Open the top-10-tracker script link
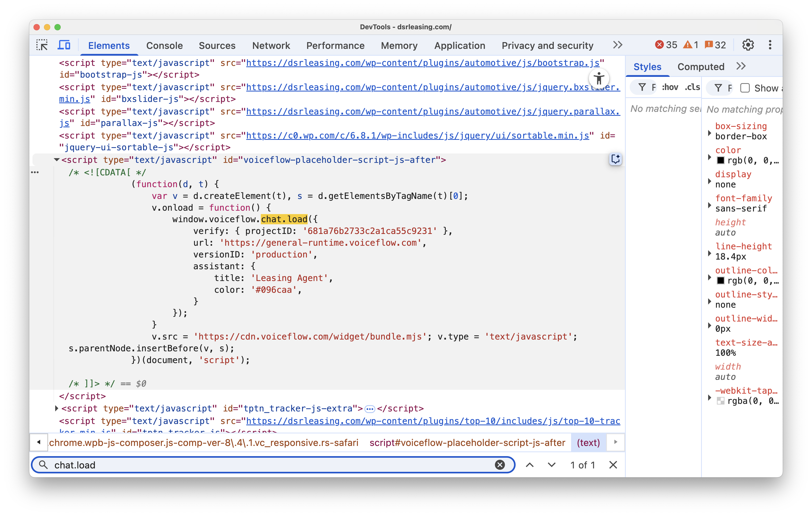Viewport: 812px width, 516px height. pos(433,421)
